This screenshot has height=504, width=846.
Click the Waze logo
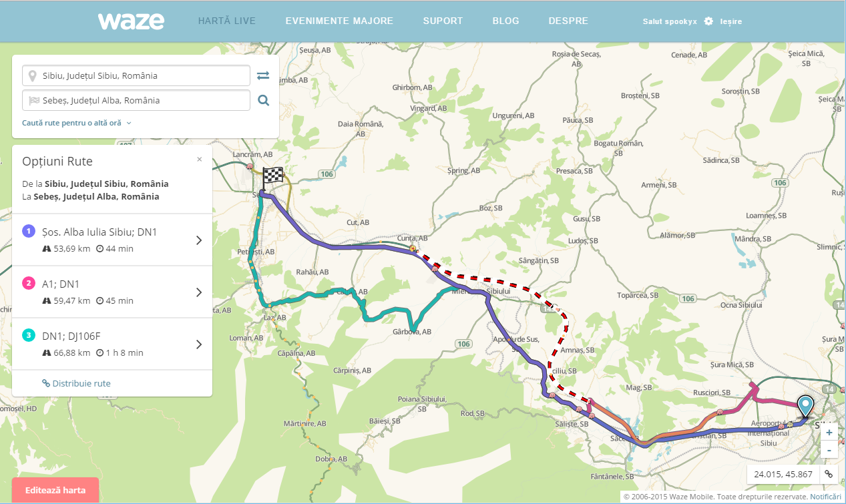coord(131,21)
